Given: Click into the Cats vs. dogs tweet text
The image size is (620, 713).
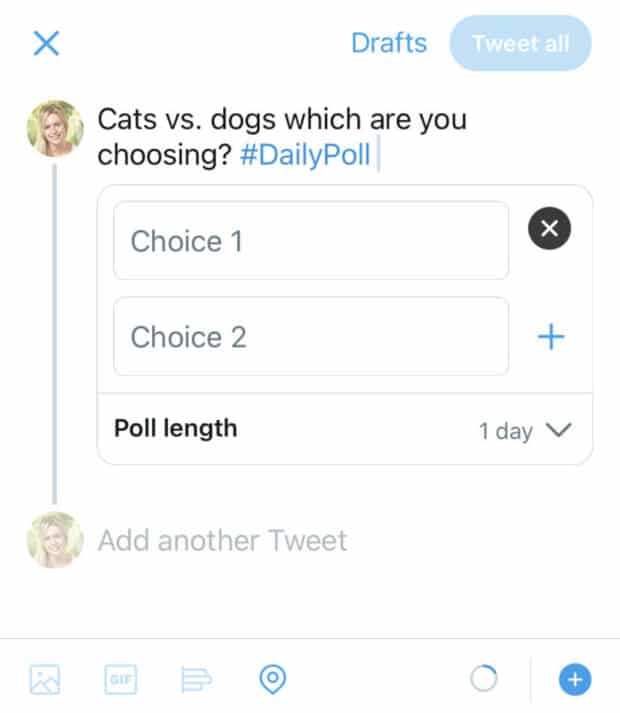Looking at the screenshot, I should 281,122.
